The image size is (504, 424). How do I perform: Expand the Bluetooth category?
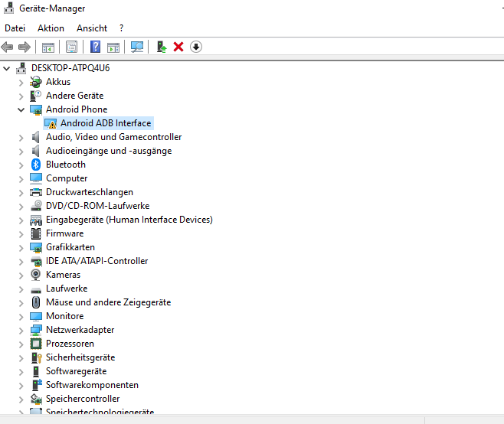pyautogui.click(x=21, y=165)
